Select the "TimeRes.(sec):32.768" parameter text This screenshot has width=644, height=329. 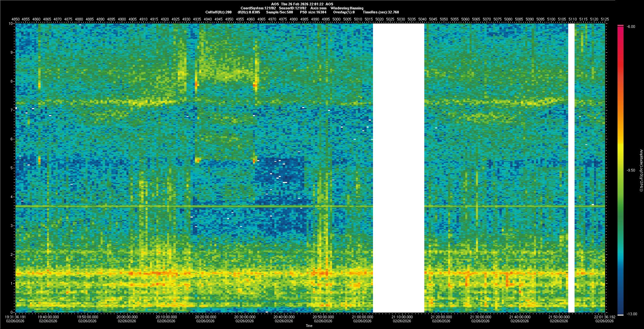[x=381, y=12]
